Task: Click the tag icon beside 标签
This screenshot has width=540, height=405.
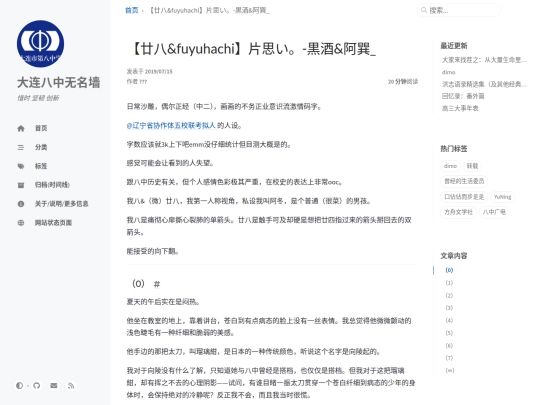Action: pyautogui.click(x=21, y=166)
